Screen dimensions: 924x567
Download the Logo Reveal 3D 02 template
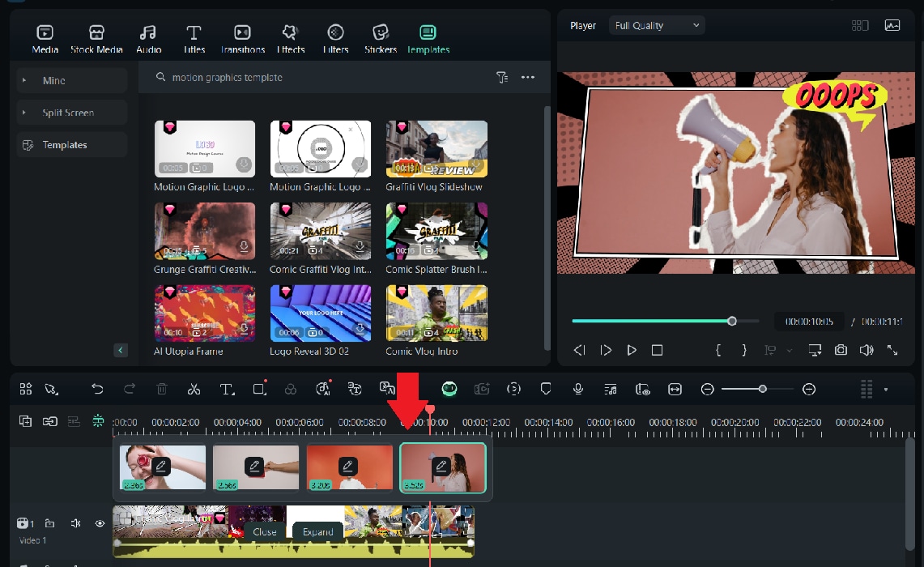coord(360,329)
